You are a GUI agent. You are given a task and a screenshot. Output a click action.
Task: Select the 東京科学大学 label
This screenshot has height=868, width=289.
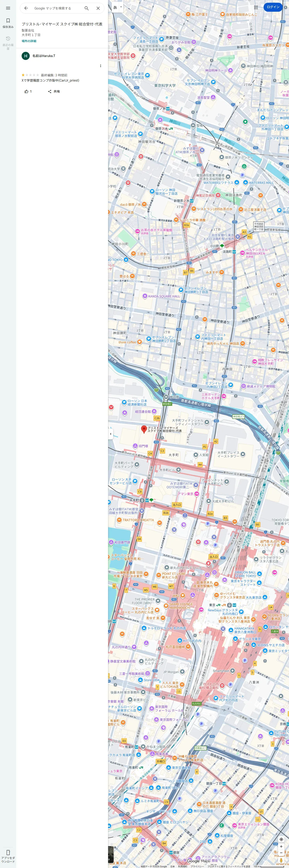(x=165, y=86)
